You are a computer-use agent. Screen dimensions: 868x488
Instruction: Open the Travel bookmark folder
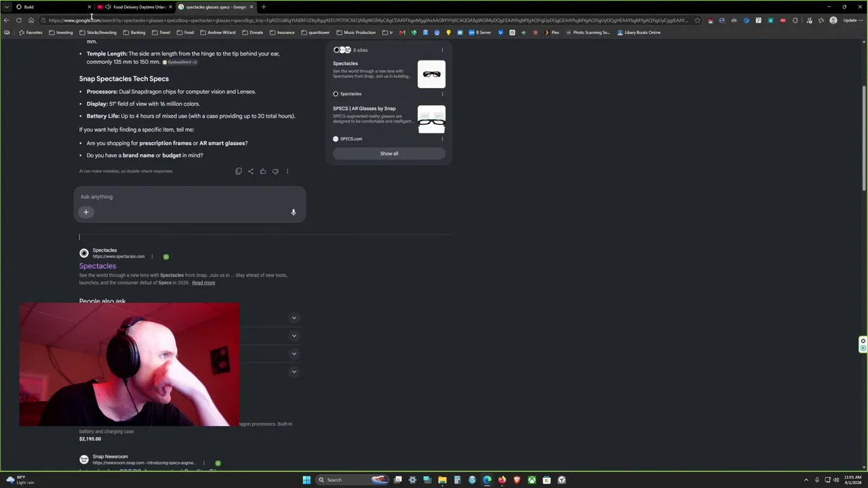(161, 33)
